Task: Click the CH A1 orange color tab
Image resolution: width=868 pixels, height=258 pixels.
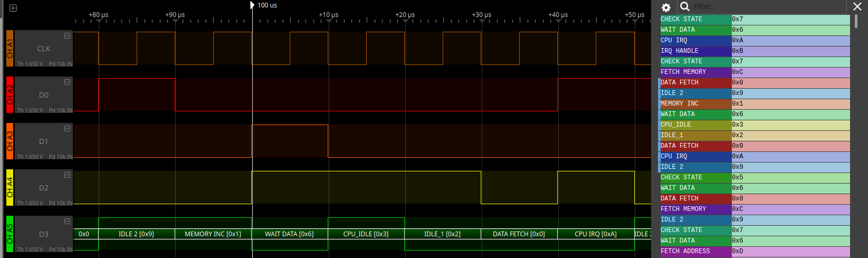Action: point(9,49)
